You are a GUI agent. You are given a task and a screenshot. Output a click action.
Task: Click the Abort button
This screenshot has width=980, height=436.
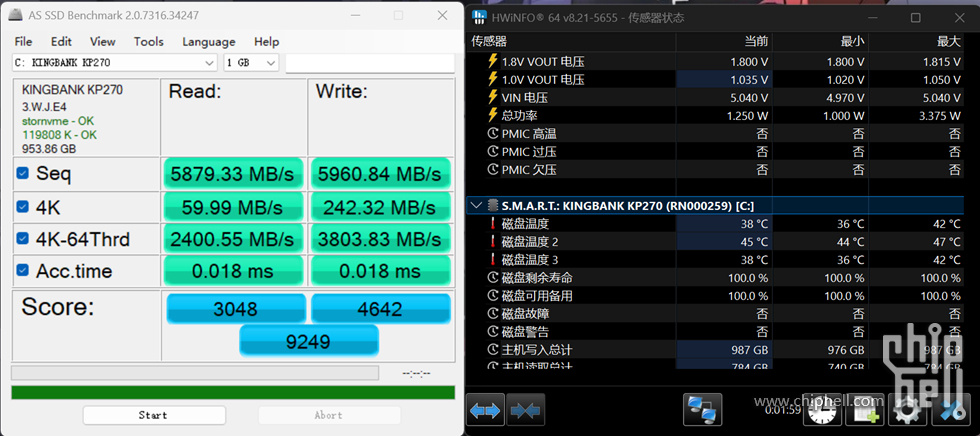click(329, 415)
